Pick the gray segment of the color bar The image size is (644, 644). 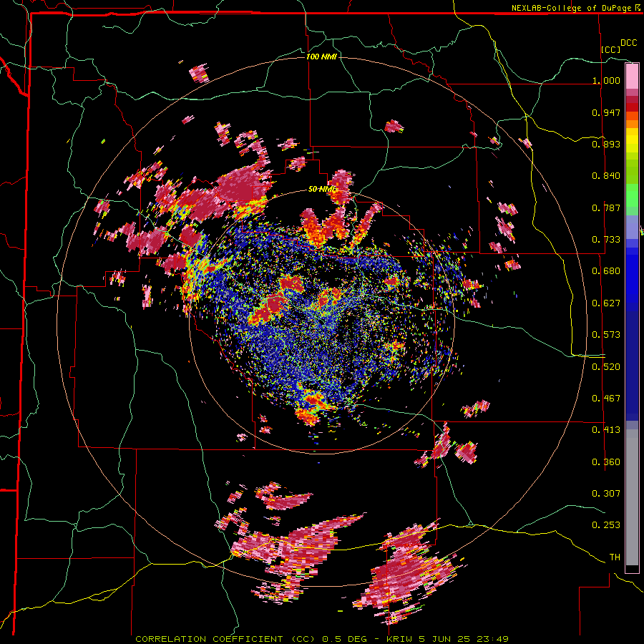click(x=632, y=497)
